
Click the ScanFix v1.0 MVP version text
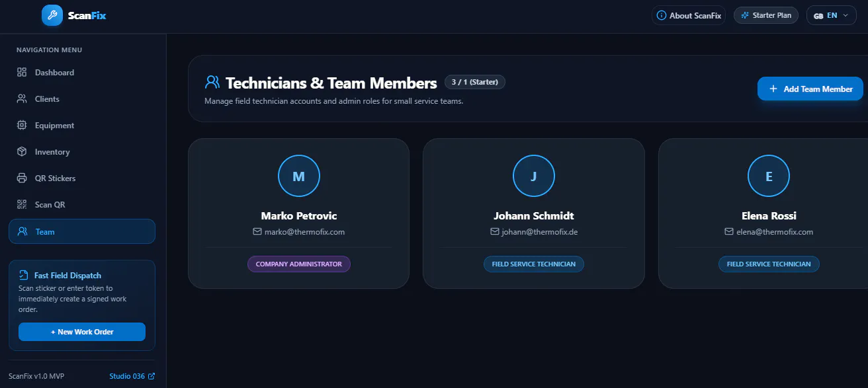(x=36, y=376)
